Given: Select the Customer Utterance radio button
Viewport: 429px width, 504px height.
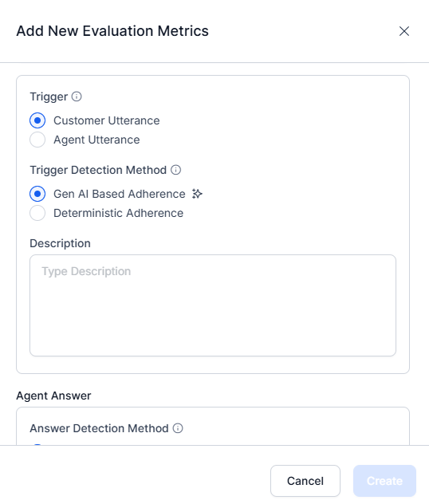Looking at the screenshot, I should [x=37, y=120].
